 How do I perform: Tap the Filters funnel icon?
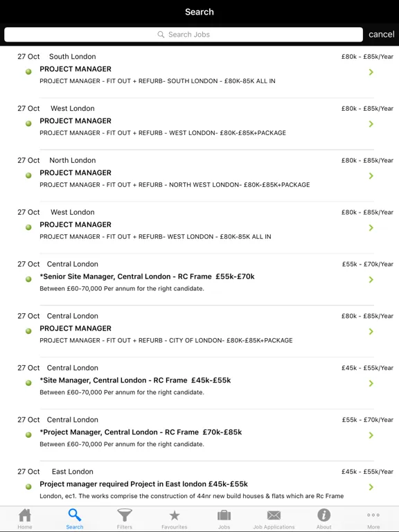(125, 515)
